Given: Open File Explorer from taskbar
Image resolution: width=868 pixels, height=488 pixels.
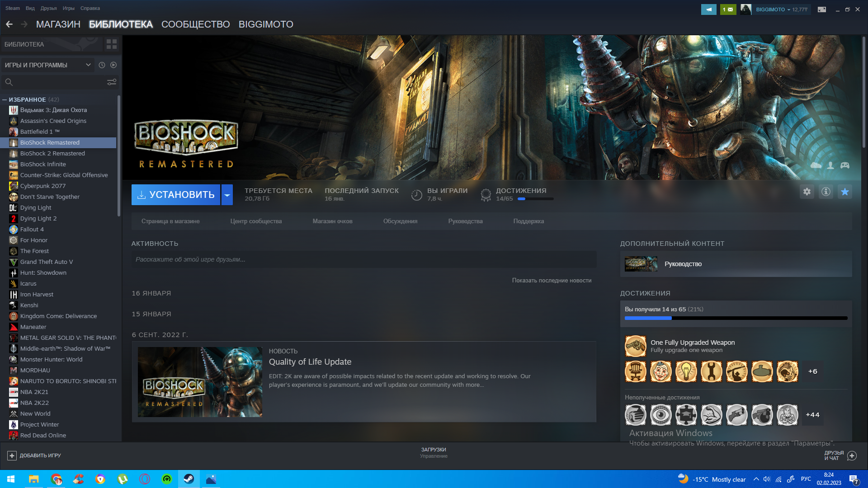Looking at the screenshot, I should pos(33,479).
